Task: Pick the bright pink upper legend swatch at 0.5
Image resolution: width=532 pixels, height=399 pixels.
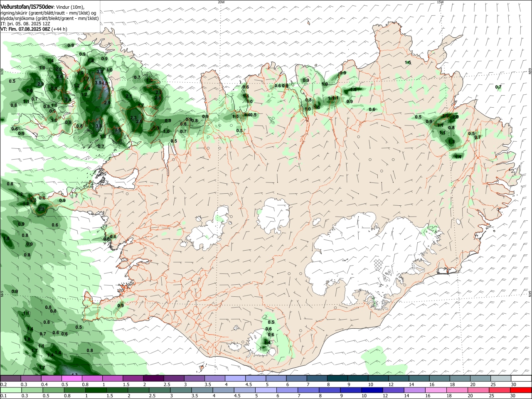Action: tap(71, 379)
